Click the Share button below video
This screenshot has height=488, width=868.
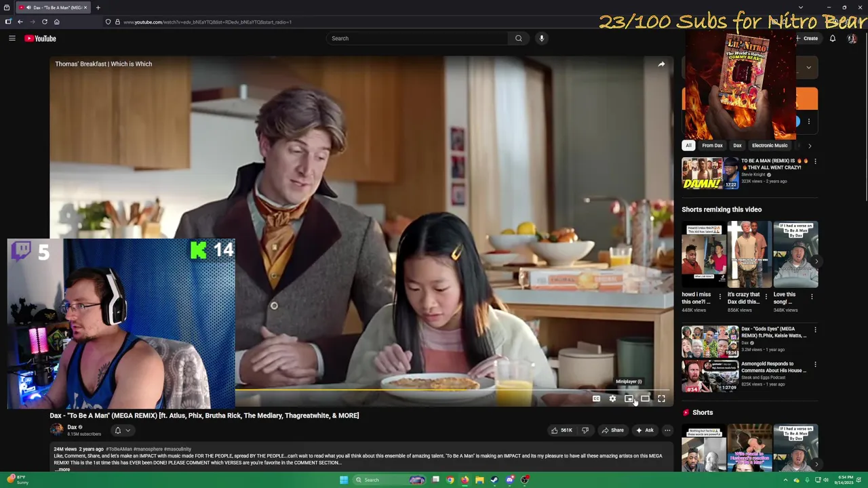[612, 430]
